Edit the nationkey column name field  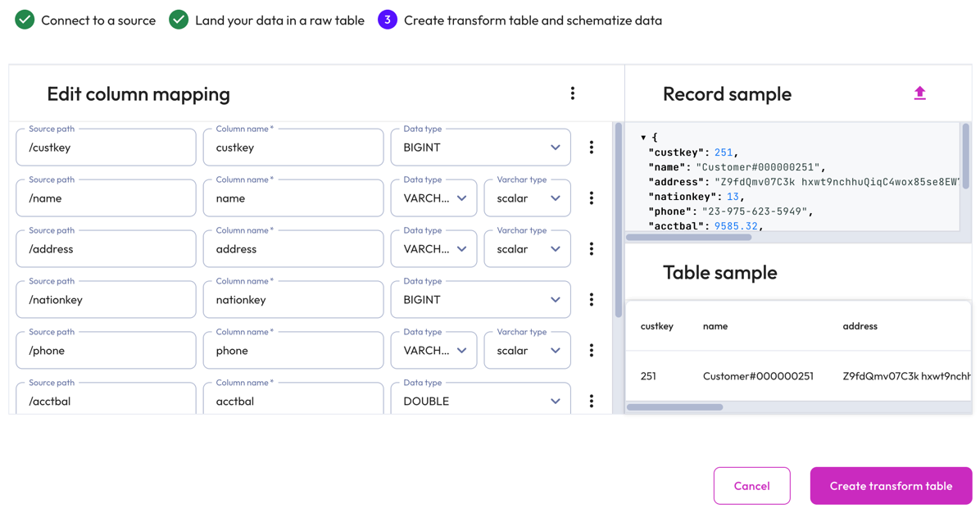[x=293, y=300]
